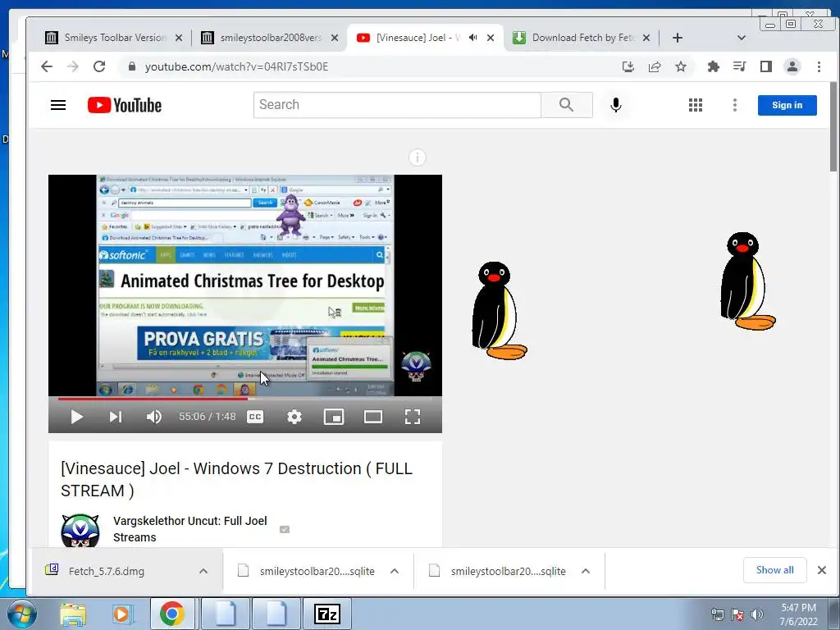Open media controls icon in toolbar
Image resolution: width=840 pixels, height=630 pixels.
[739, 66]
